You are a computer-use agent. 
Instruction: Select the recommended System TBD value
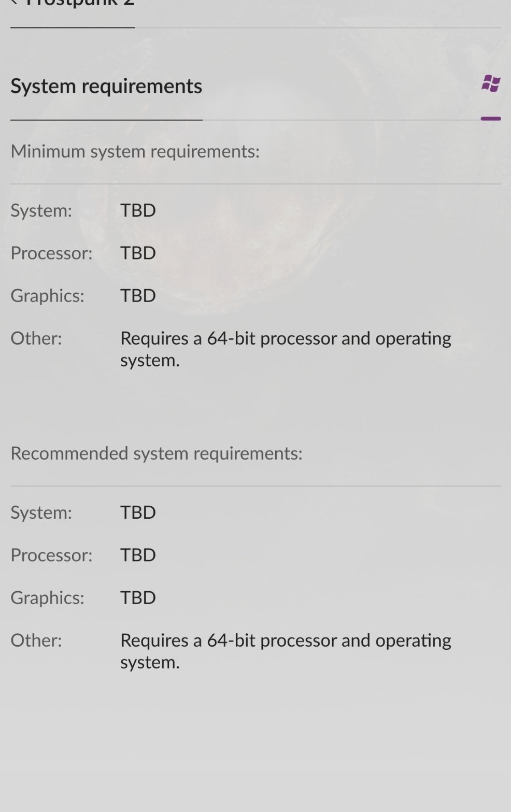pos(138,512)
